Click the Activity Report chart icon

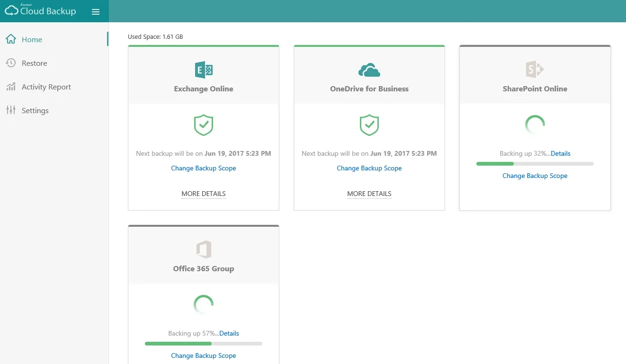(x=10, y=87)
